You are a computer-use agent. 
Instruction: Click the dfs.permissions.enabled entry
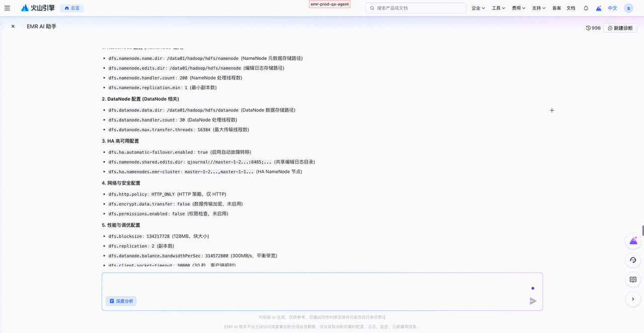168,214
